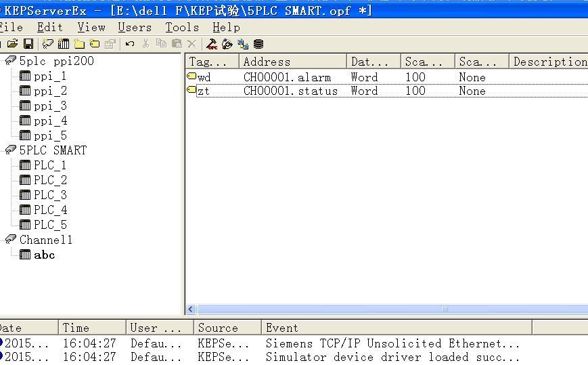Screen dimensions: 588x365
Task: Select device PLC_2 in the tree
Action: (50, 180)
